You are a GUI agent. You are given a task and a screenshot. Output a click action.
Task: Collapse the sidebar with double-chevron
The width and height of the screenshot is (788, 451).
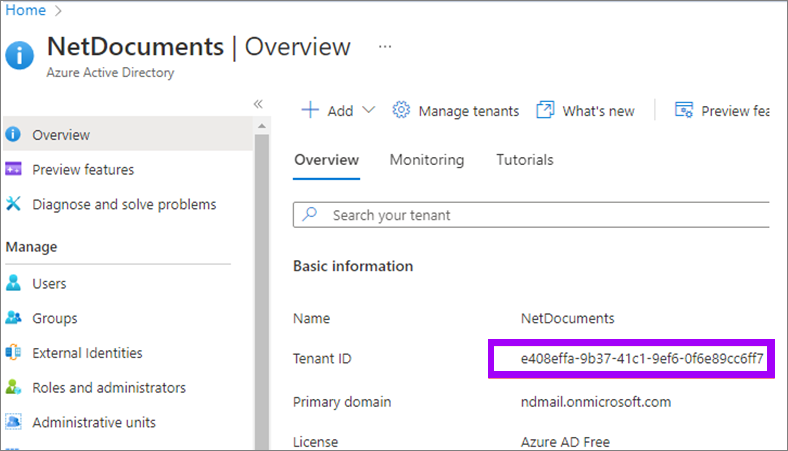tap(257, 104)
